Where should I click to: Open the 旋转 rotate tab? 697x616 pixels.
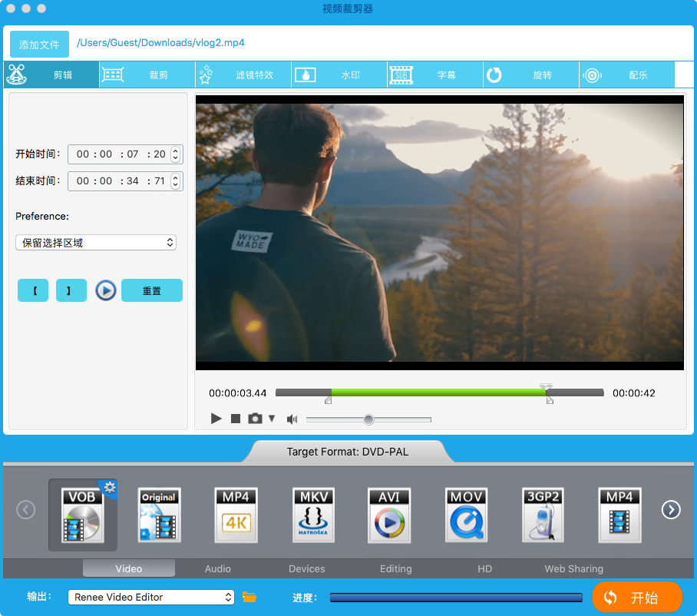(531, 75)
